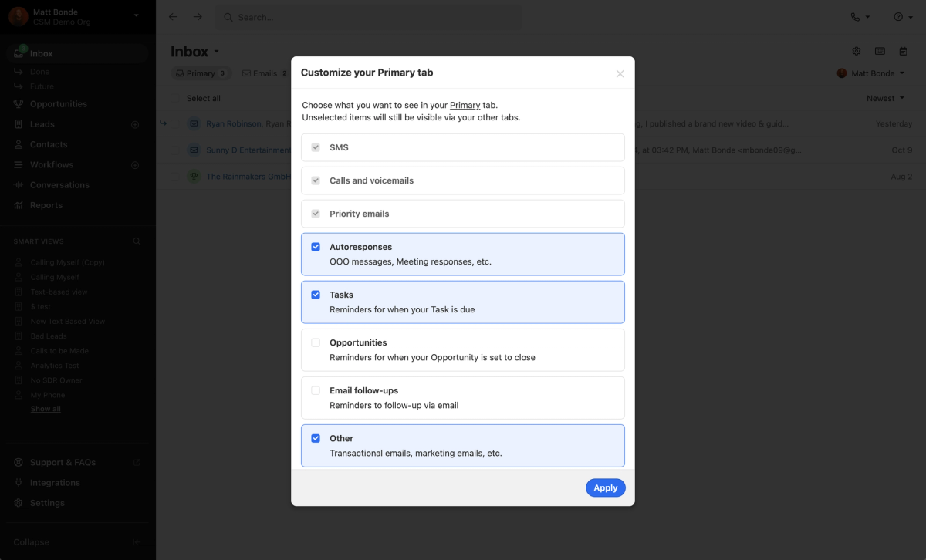Open the Analytics Test smart view
926x560 pixels.
(x=55, y=366)
